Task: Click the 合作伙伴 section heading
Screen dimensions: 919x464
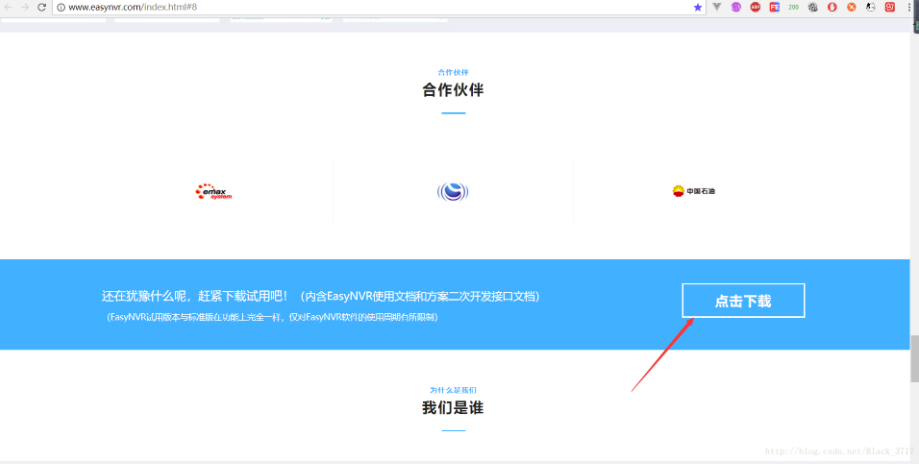Action: pos(453,90)
